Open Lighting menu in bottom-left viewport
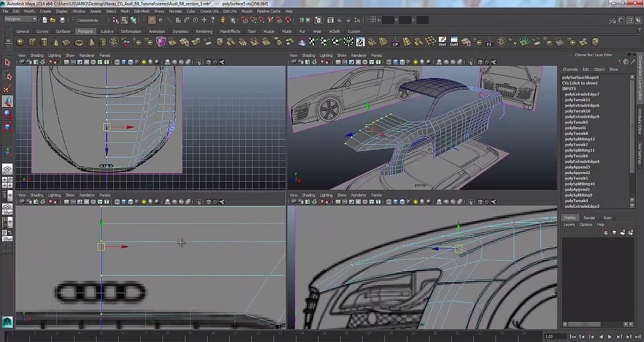The height and width of the screenshot is (342, 644). click(54, 195)
